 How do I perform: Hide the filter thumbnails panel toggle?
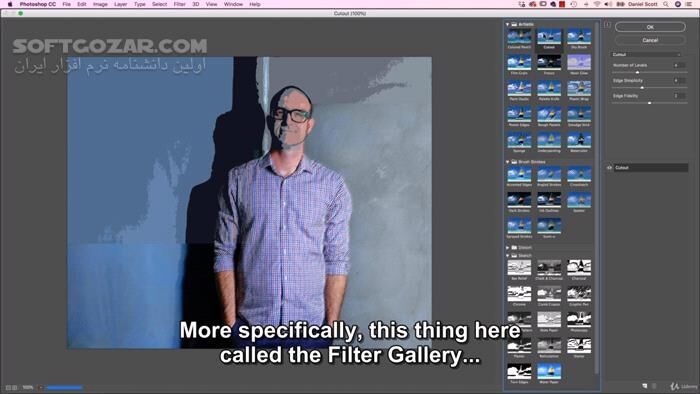[x=608, y=25]
